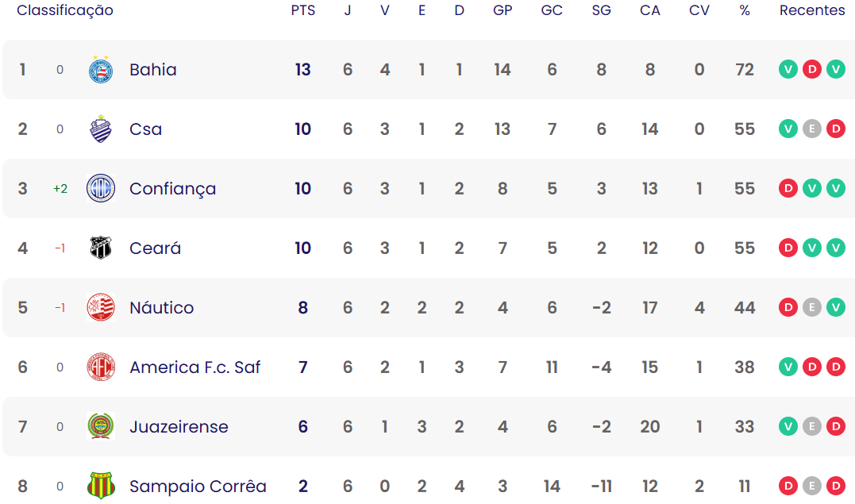The width and height of the screenshot is (855, 504).
Task: Click Confiança's +2 position change
Action: [60, 189]
